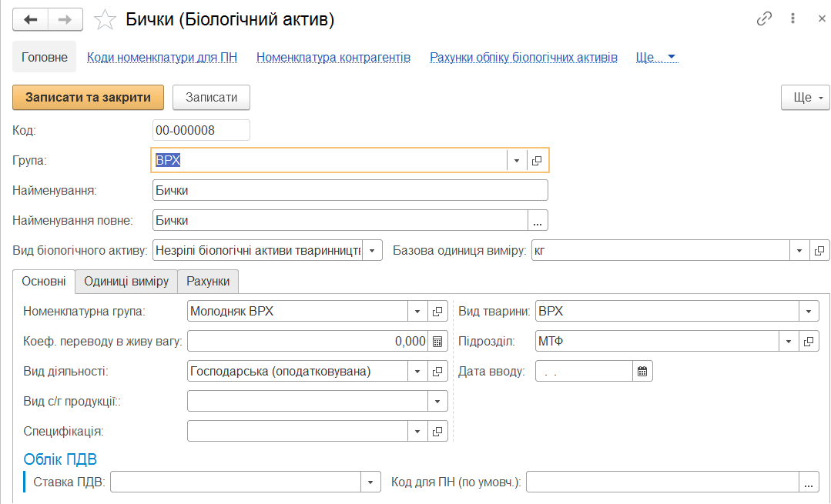Image resolution: width=831 pixels, height=504 pixels.
Task: Open the Підрозділ МТФ item with open-form icon
Action: click(x=809, y=342)
